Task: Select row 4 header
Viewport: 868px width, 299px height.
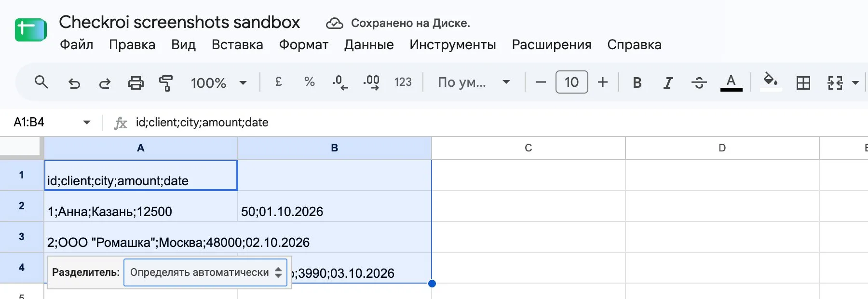Action: pos(22,268)
